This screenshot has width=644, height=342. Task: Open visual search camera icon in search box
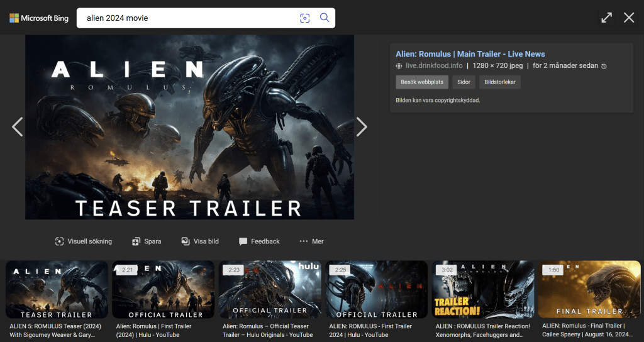tap(305, 18)
